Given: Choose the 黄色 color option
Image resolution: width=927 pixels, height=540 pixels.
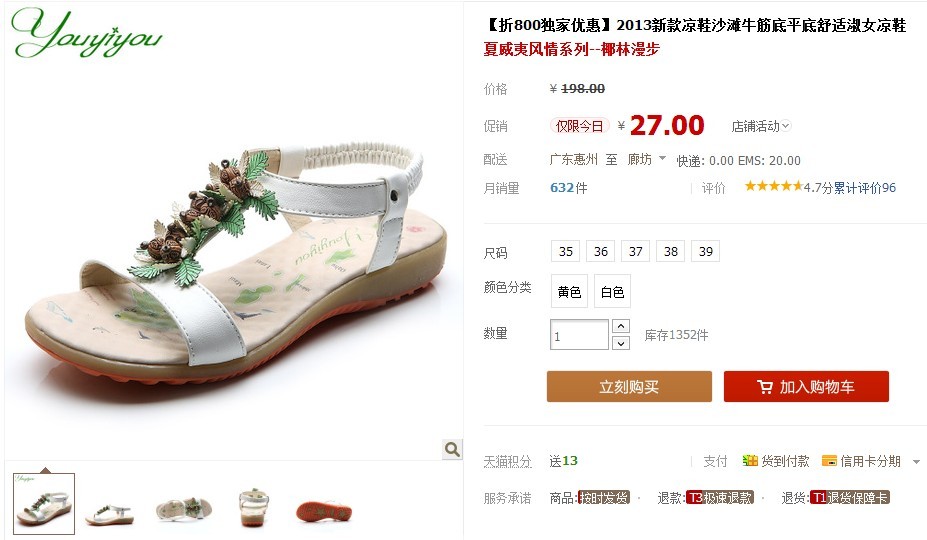Looking at the screenshot, I should 569,291.
